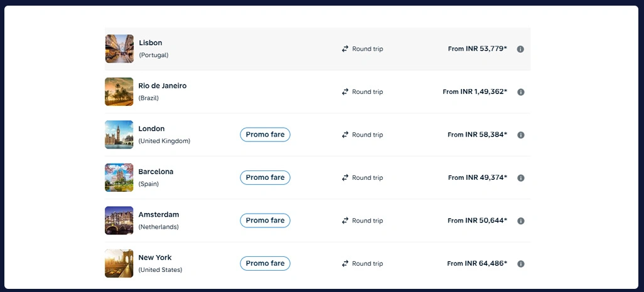This screenshot has width=644, height=292.
Task: Open the Barcelona destination link
Action: click(x=156, y=172)
